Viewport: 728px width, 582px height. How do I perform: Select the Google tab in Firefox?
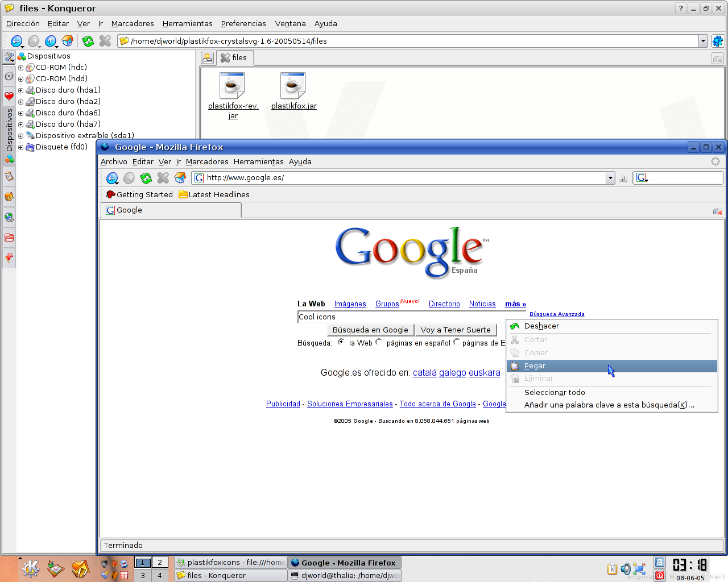tap(171, 210)
